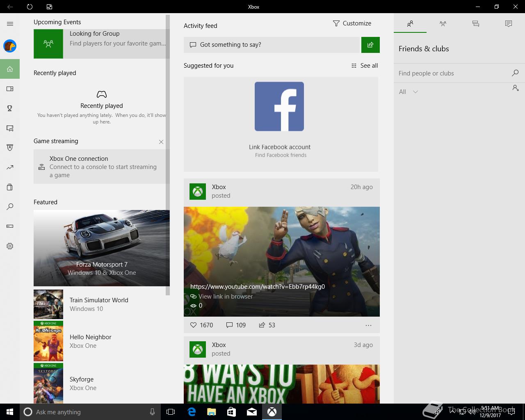The width and height of the screenshot is (525, 420).
Task: Click the Got something to say field
Action: (272, 45)
